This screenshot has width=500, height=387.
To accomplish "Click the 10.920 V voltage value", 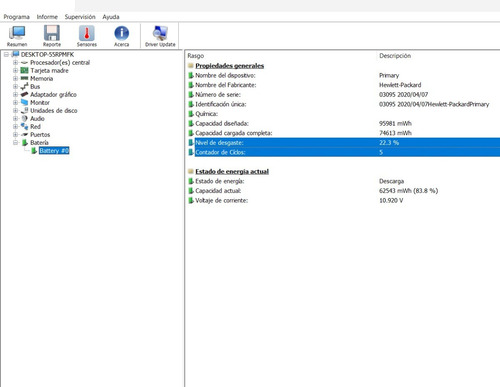I will pos(391,201).
